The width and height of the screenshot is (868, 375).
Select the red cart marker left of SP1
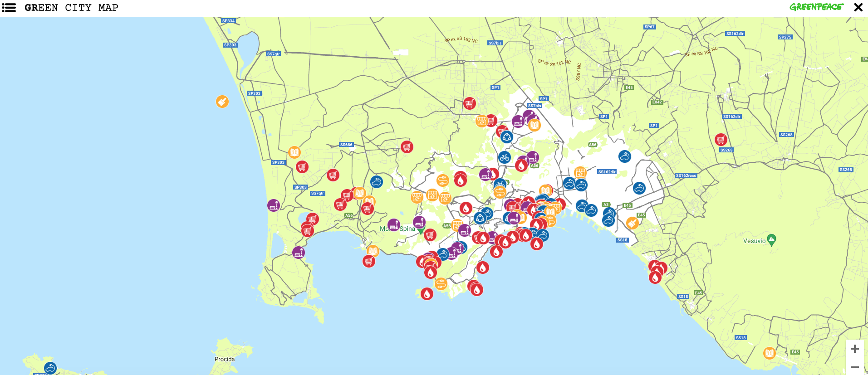470,103
